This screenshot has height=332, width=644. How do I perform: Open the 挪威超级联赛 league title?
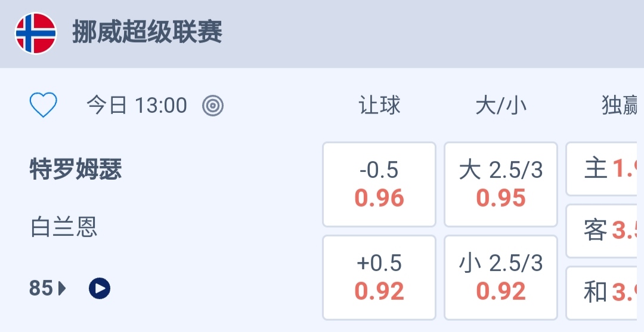pos(147,32)
